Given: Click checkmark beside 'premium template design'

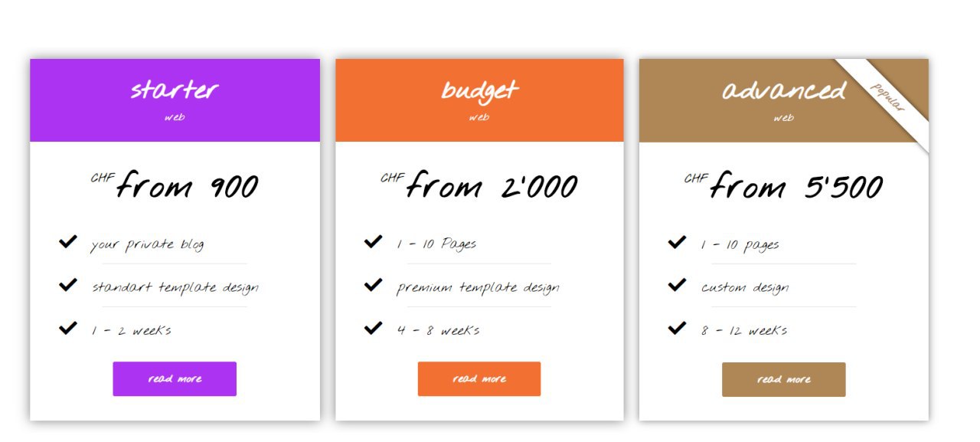Looking at the screenshot, I should [373, 285].
